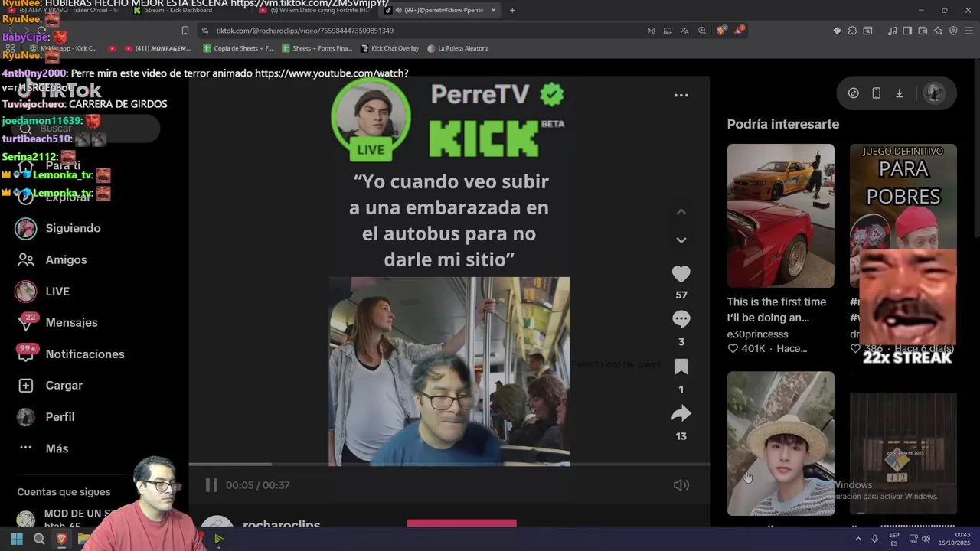Open Siguiendo in the TikTok sidebar
This screenshot has width=980, height=551.
[x=73, y=228]
